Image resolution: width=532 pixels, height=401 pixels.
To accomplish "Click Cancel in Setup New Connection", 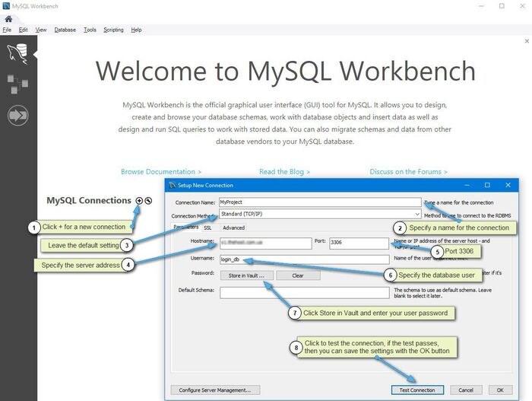I will tap(466, 390).
